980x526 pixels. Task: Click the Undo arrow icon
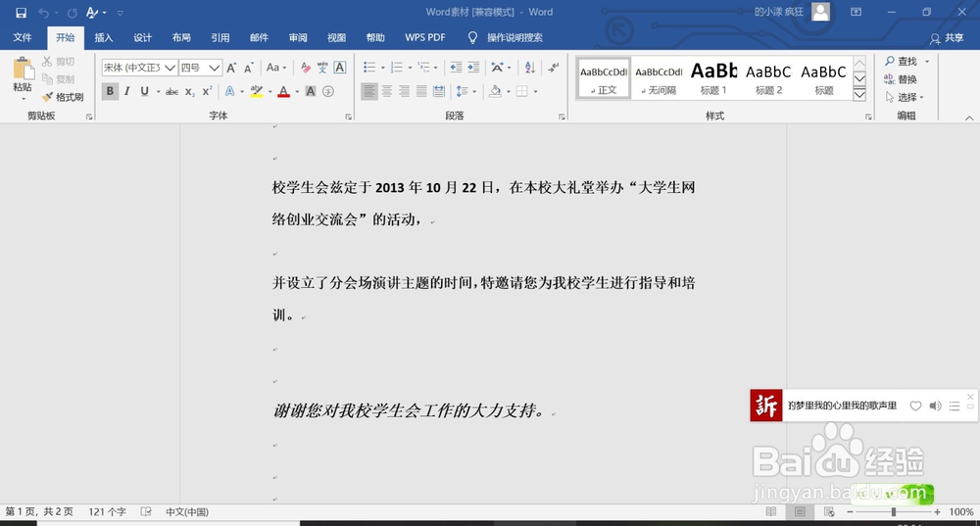coord(43,13)
